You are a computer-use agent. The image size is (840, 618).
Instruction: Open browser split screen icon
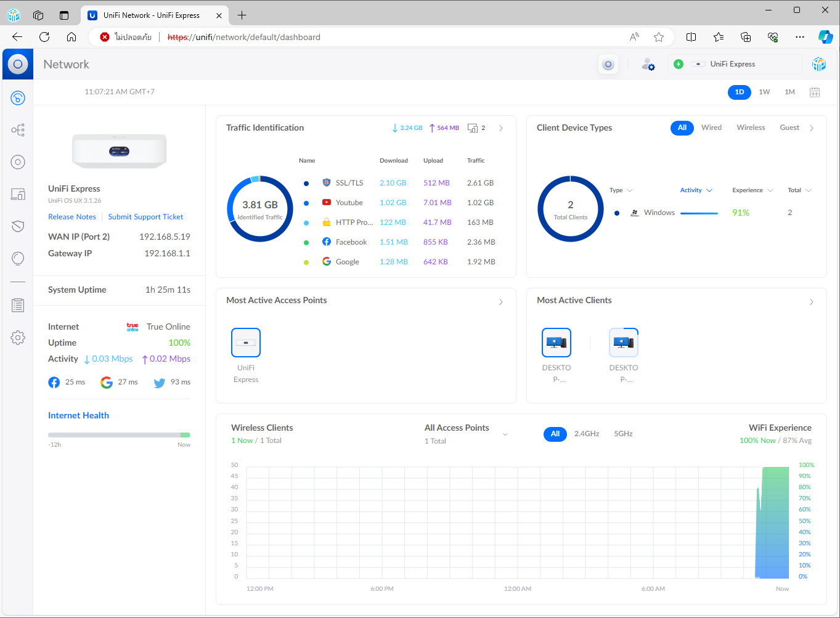691,37
